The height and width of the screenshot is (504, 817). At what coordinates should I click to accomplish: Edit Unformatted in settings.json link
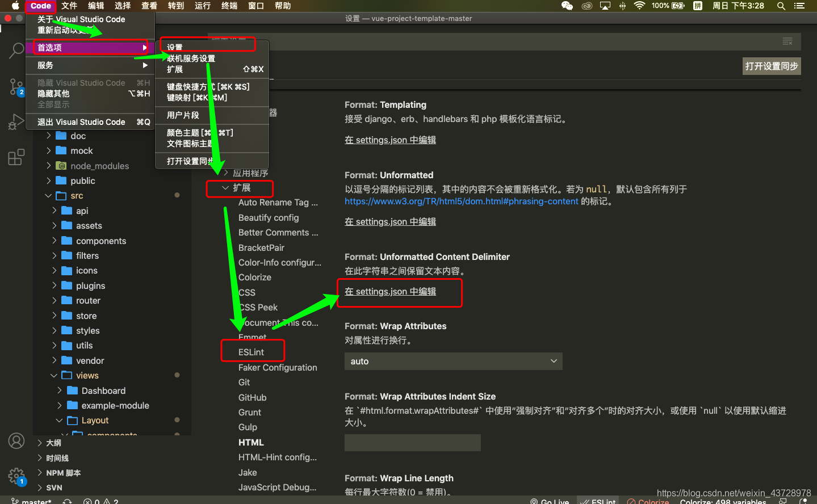(390, 221)
